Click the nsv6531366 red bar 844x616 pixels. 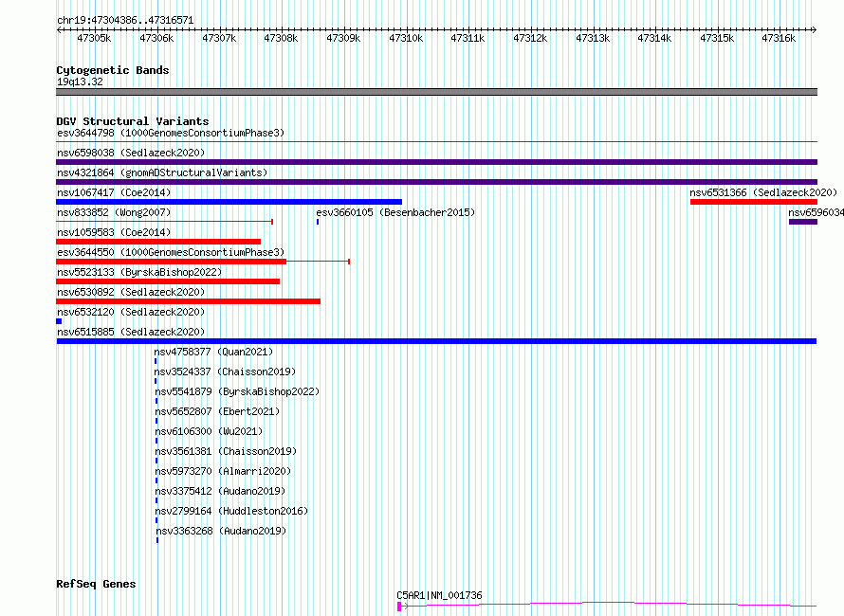[754, 202]
